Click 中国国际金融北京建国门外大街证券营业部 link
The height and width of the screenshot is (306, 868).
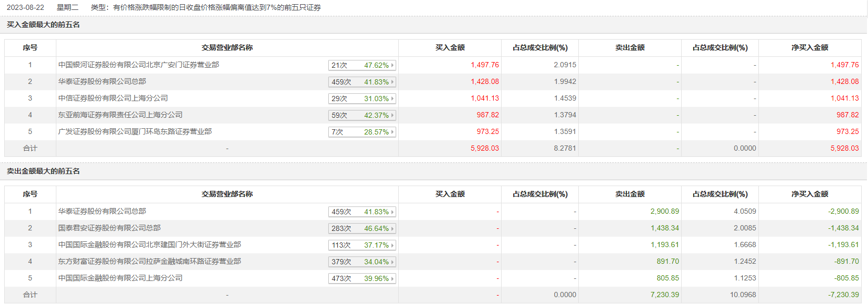[x=149, y=245]
